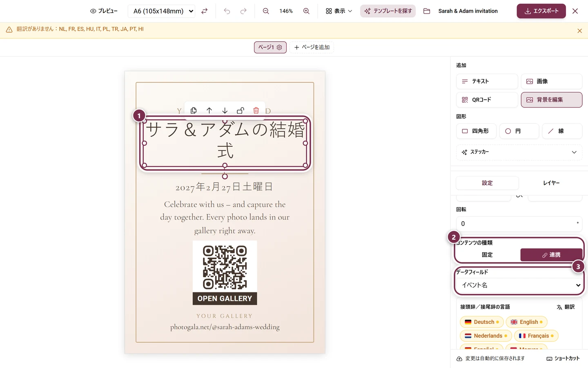Toggle the プレビュー eye preview
The image size is (588, 368).
(104, 11)
